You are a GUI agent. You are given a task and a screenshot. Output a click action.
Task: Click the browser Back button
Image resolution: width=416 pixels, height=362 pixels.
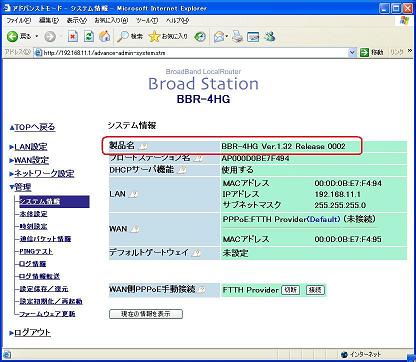[x=19, y=36]
